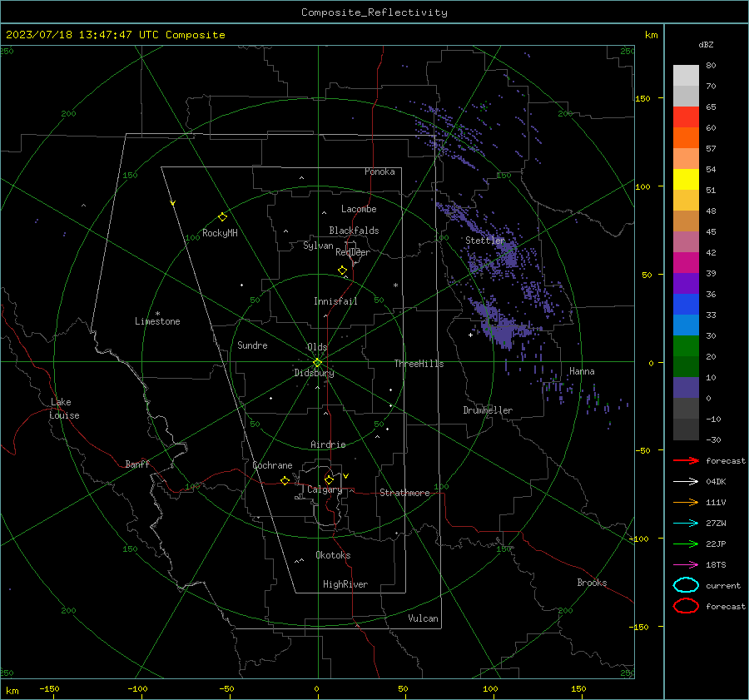Click the Okotoks town label

[333, 555]
